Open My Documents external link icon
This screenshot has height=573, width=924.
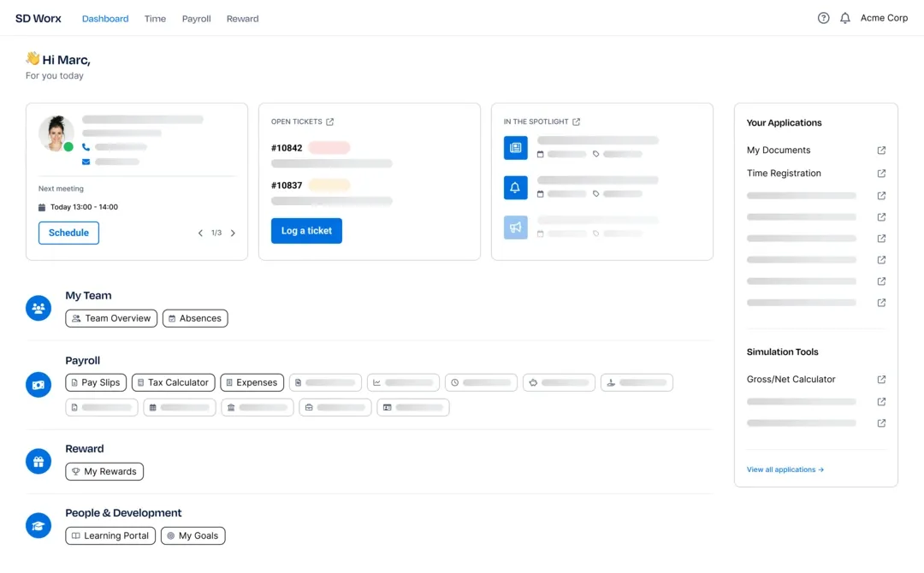click(881, 151)
